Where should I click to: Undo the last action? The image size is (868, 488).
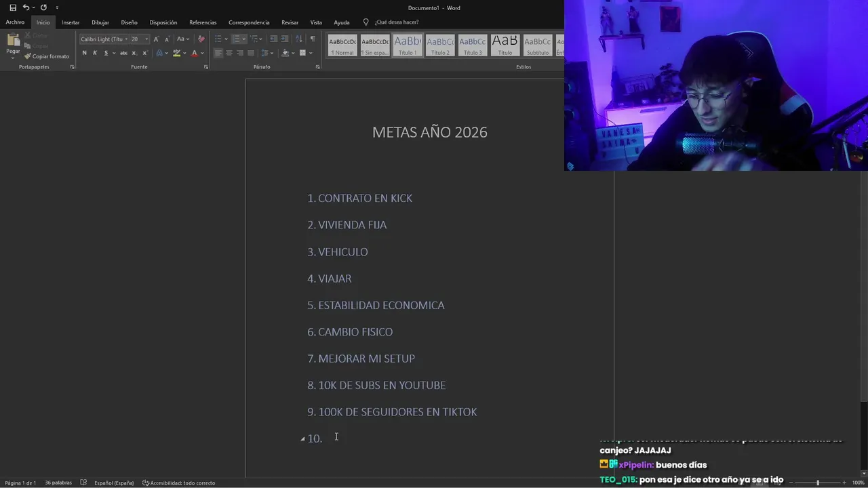26,7
